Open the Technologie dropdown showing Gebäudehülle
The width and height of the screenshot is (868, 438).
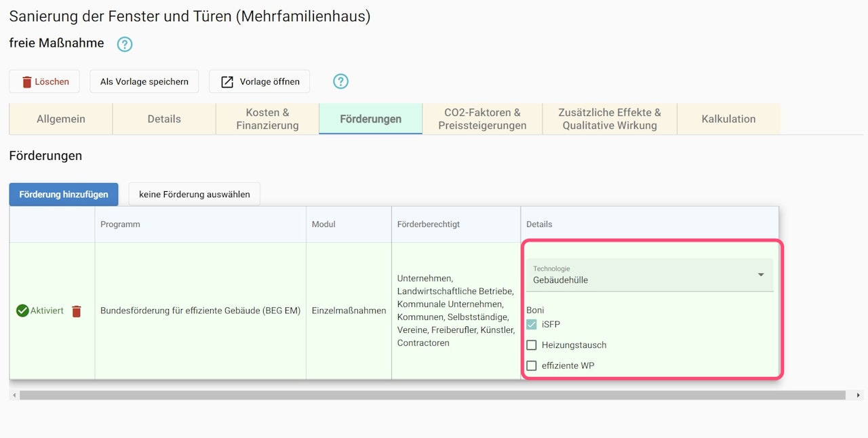[x=650, y=275]
